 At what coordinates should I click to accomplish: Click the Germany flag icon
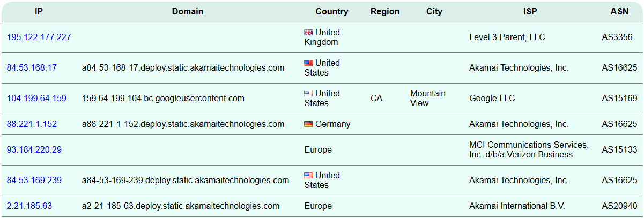pos(308,124)
